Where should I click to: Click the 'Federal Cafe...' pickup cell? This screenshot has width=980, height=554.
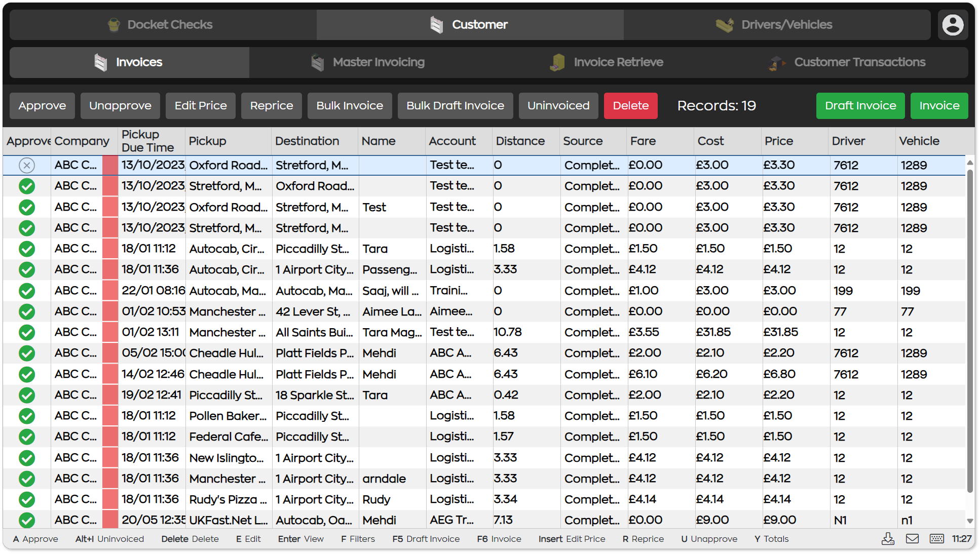point(229,437)
